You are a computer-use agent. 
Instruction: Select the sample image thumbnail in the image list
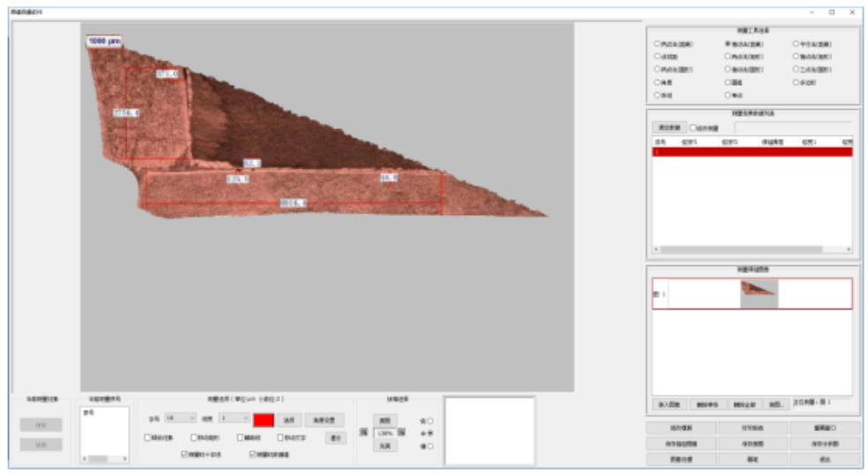point(759,294)
